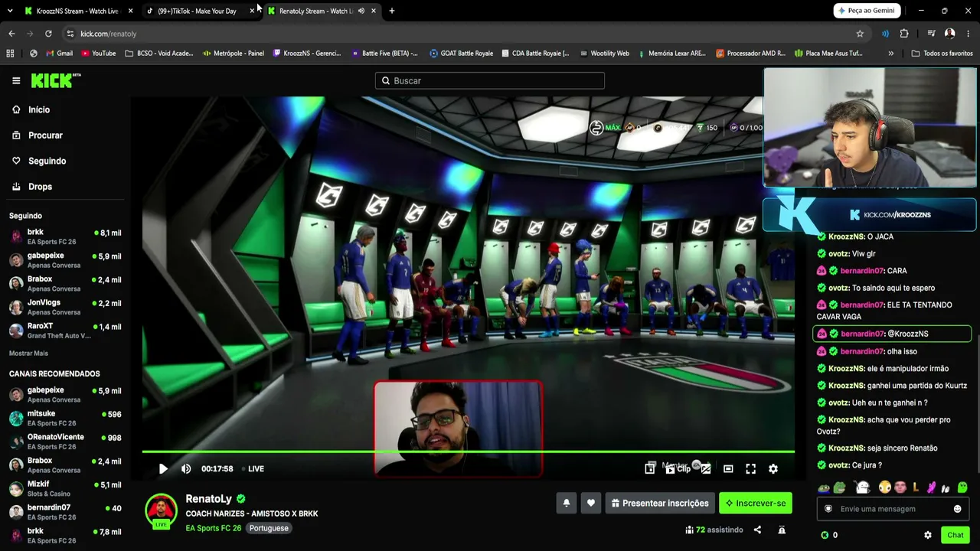Open ORenatoVicente recommended channel

pyautogui.click(x=65, y=442)
